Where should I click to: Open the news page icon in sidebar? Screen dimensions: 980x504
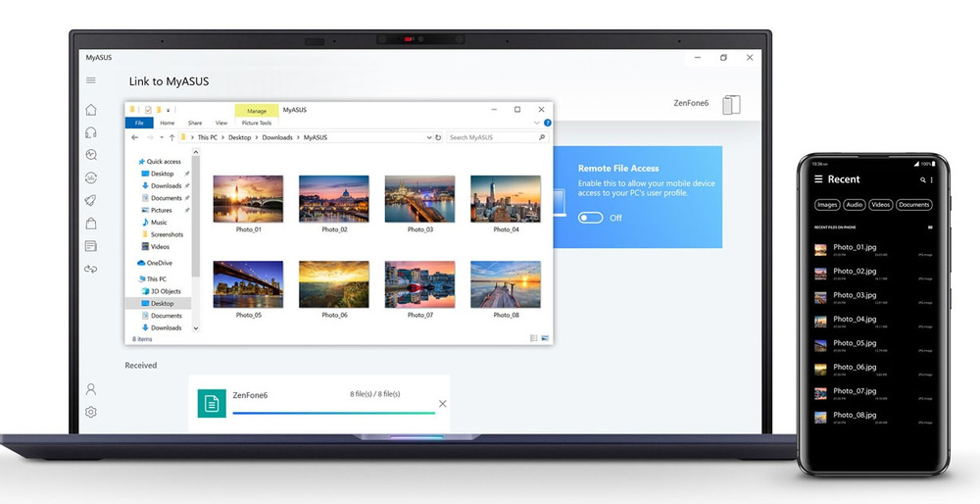tap(91, 246)
